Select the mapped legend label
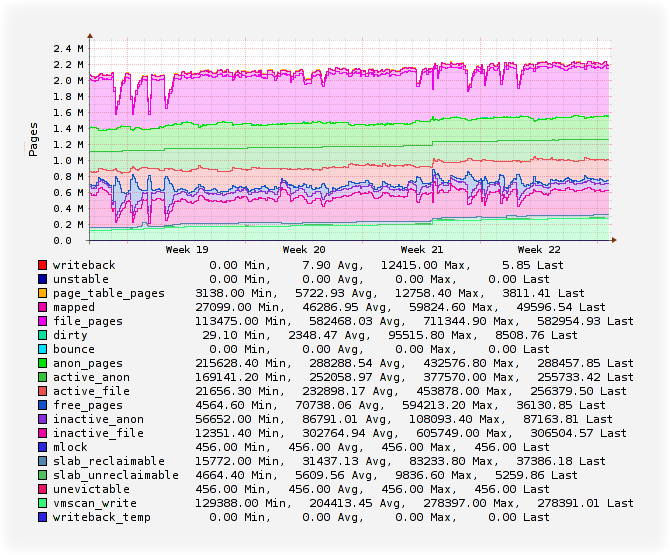Image resolution: width=670 pixels, height=555 pixels. click(74, 307)
